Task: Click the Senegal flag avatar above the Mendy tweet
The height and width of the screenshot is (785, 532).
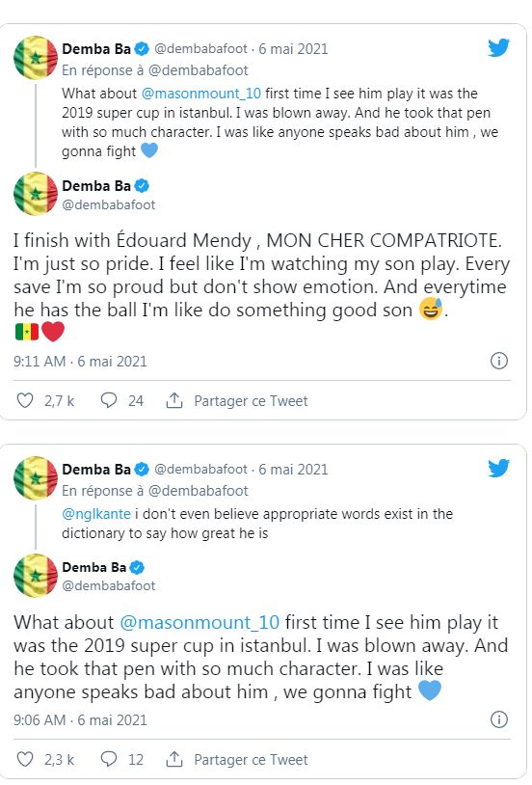Action: click(36, 194)
